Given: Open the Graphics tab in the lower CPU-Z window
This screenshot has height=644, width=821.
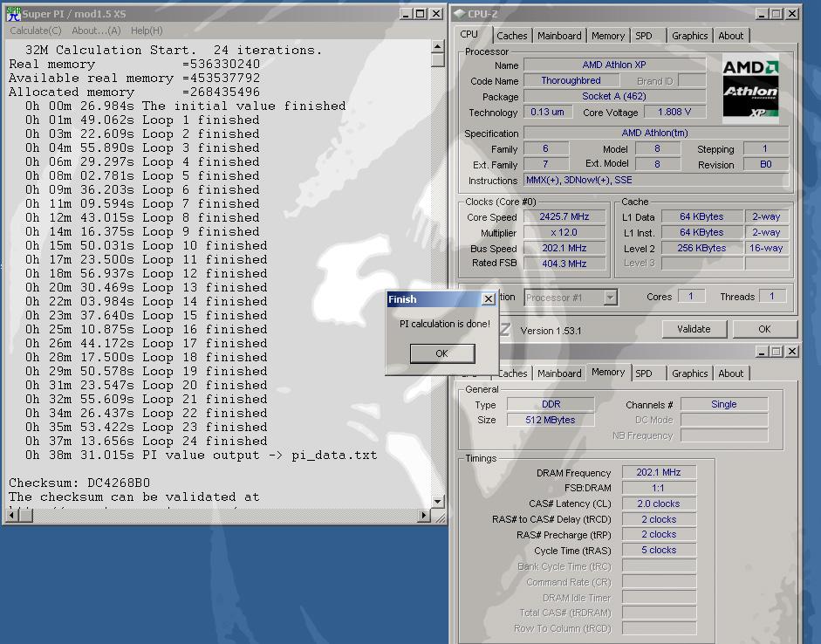Looking at the screenshot, I should point(689,373).
